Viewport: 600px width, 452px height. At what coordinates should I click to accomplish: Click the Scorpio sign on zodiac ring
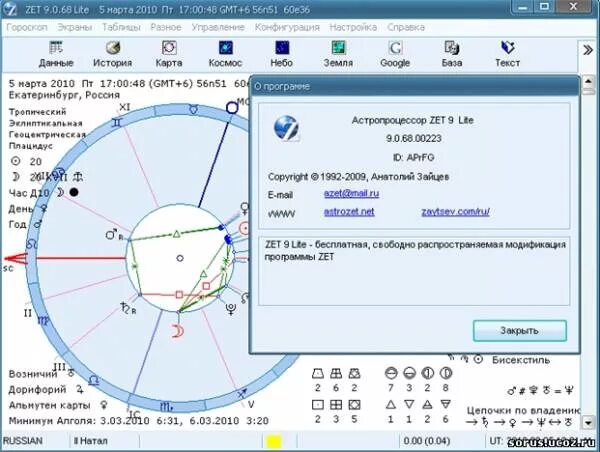(166, 407)
